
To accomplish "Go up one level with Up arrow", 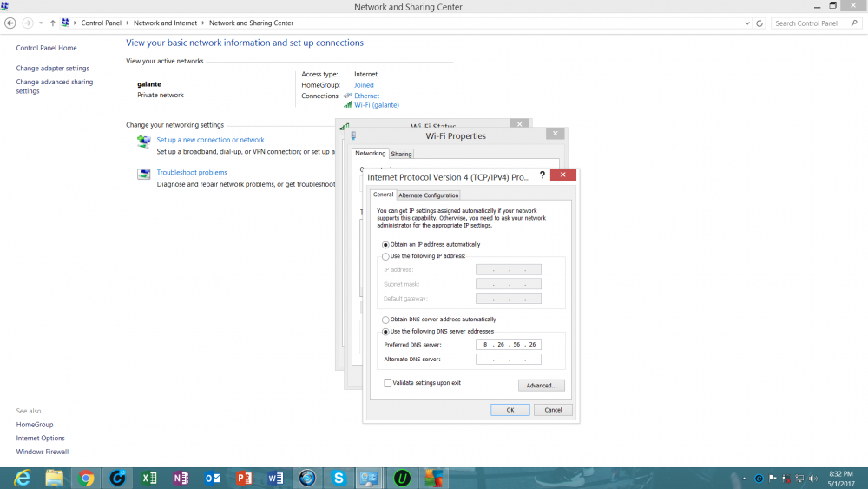I will (x=53, y=23).
